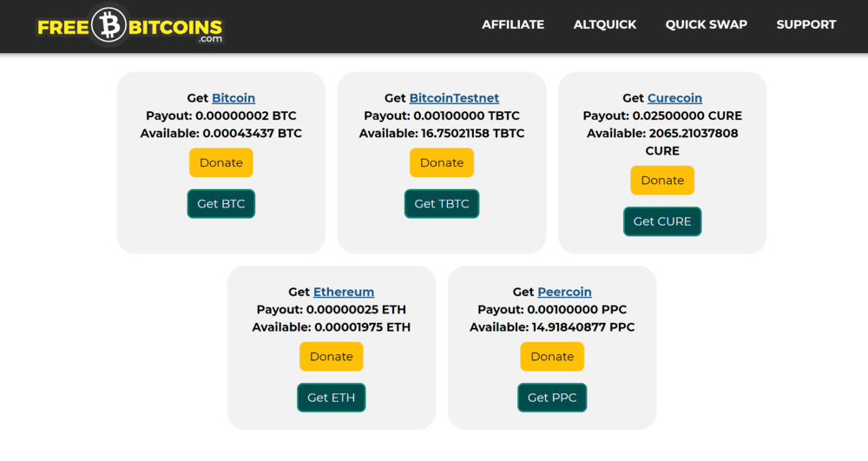The image size is (868, 461).
Task: Open Quick Swap in navigation
Action: (707, 24)
